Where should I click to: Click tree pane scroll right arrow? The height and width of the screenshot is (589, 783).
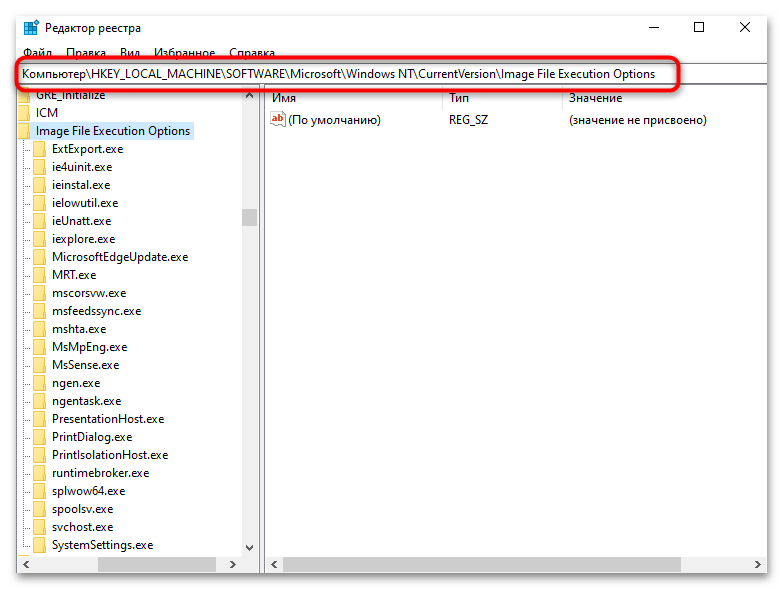click(232, 565)
